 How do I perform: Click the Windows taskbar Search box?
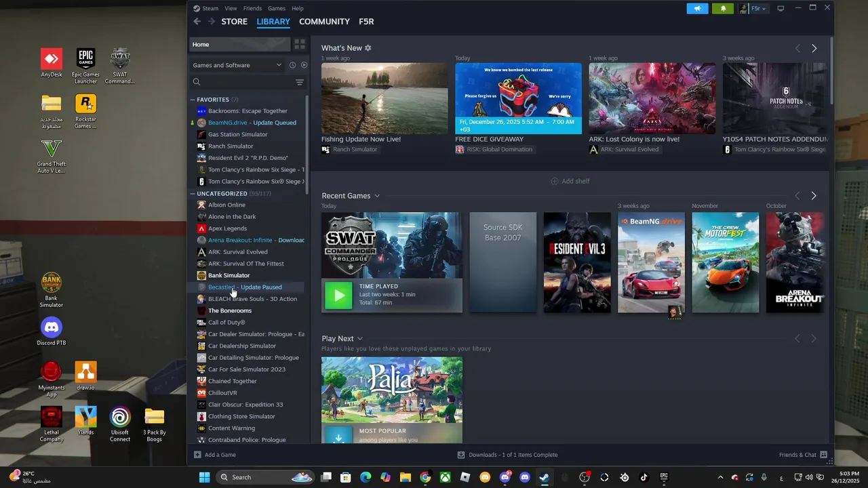point(264,477)
